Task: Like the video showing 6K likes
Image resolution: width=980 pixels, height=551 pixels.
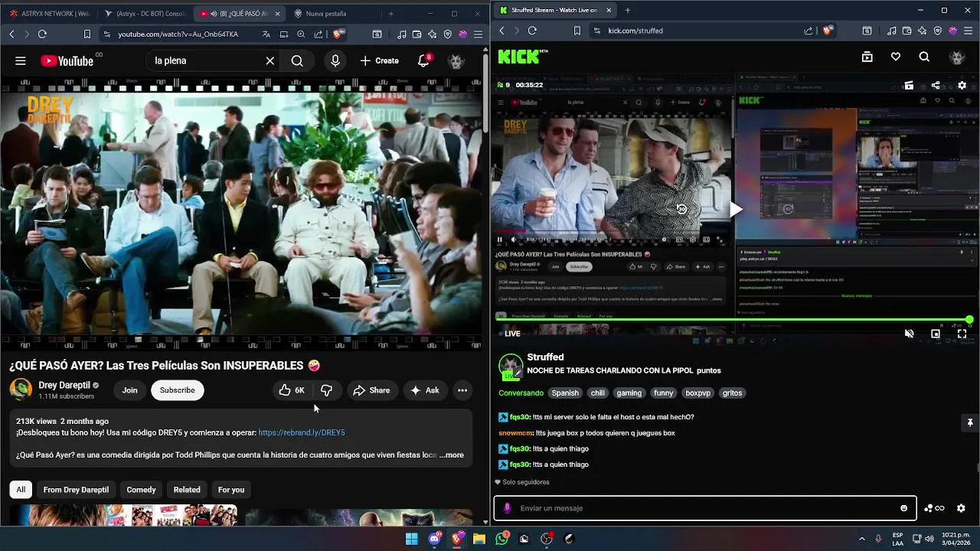Action: (x=292, y=390)
